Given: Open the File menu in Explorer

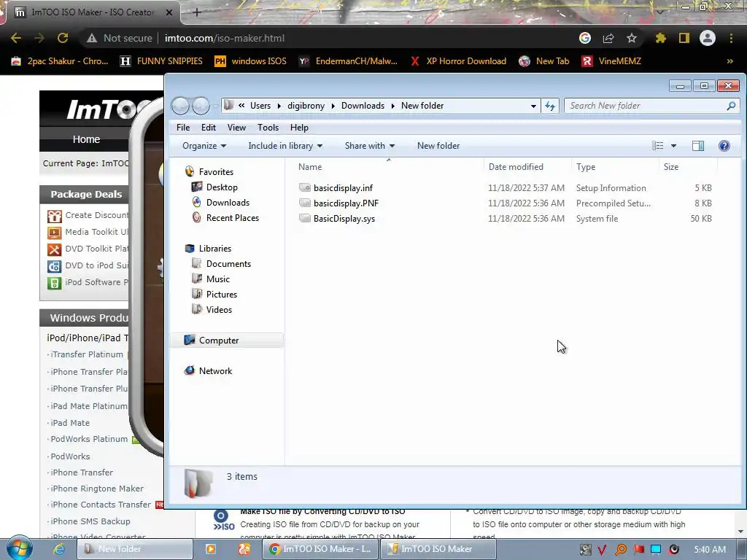Looking at the screenshot, I should point(183,128).
